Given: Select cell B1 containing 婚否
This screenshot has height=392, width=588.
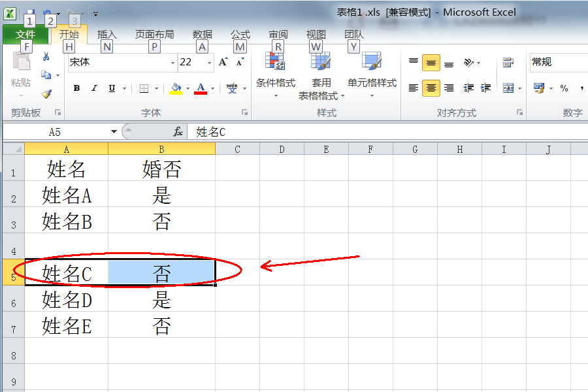Looking at the screenshot, I should click(161, 169).
